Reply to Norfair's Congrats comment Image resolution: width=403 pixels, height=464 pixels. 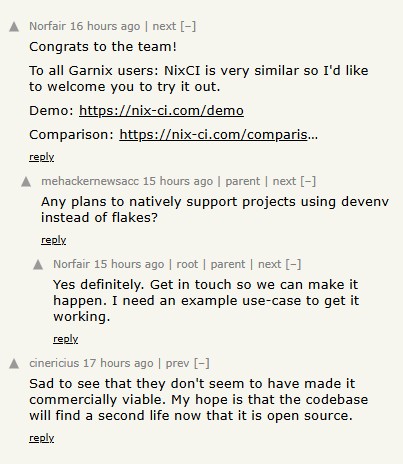tap(42, 157)
